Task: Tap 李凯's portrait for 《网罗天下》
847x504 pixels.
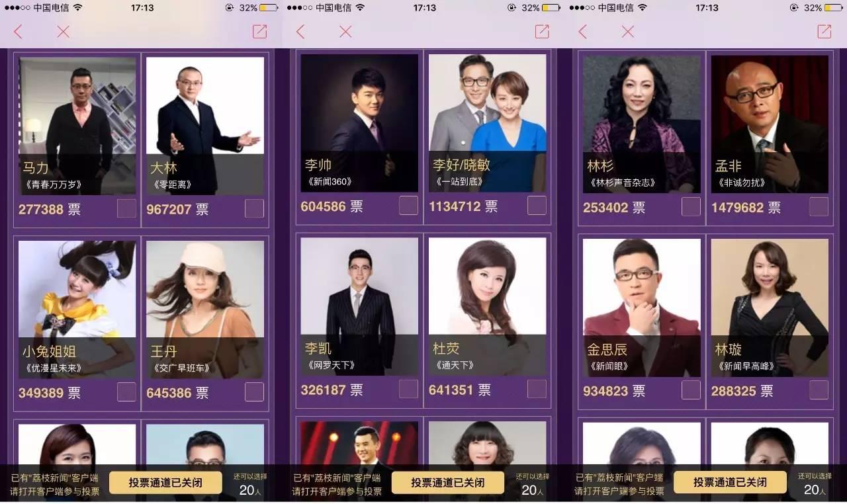Action: point(359,307)
